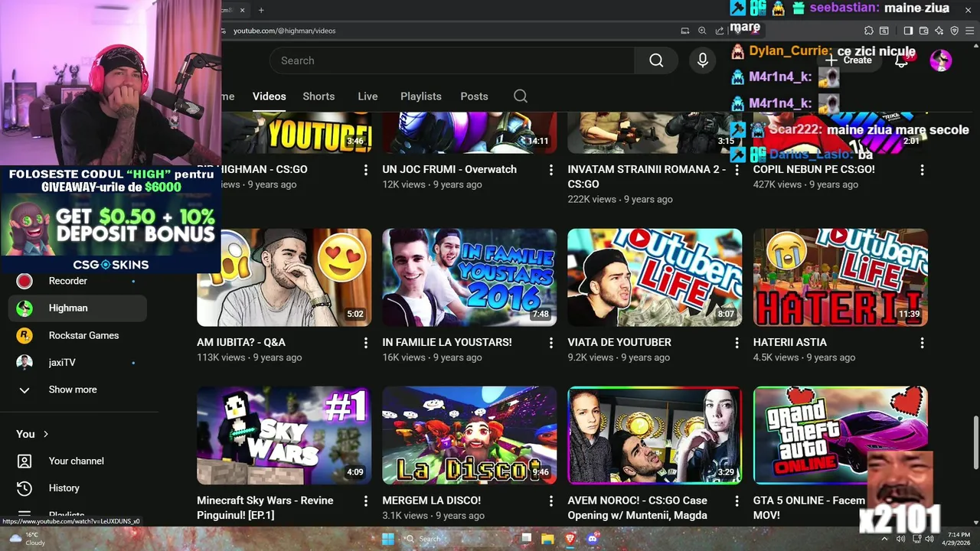The height and width of the screenshot is (551, 980).
Task: Open the AVEM NOROC CS:GO Case Opening thumbnail
Action: click(x=655, y=435)
